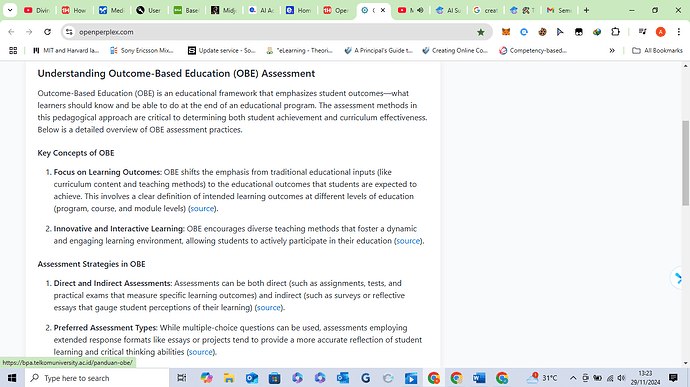Open the All Bookmarks folder
The height and width of the screenshot is (387, 690).
coord(657,51)
